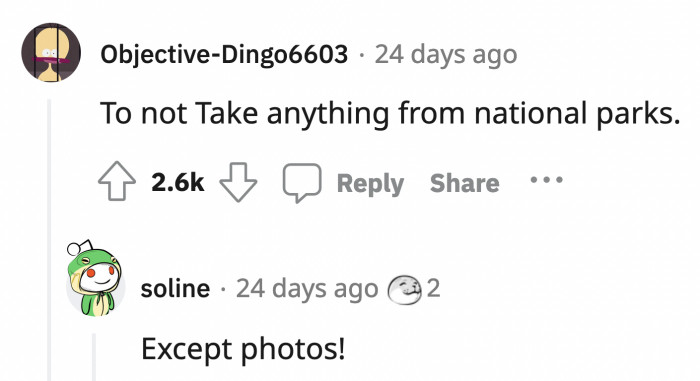The height and width of the screenshot is (381, 700).
Task: Open the top comment's 24 days ago permalink
Action: [446, 54]
